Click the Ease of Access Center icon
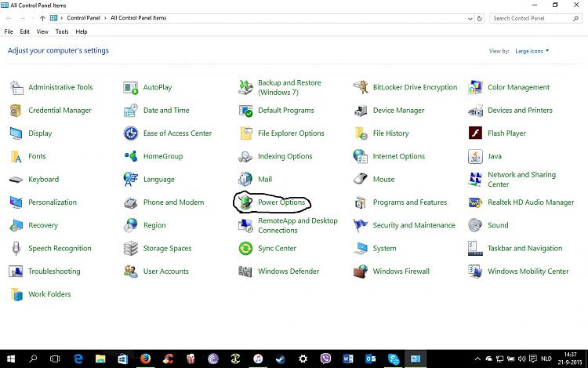The width and height of the screenshot is (588, 368). 130,133
